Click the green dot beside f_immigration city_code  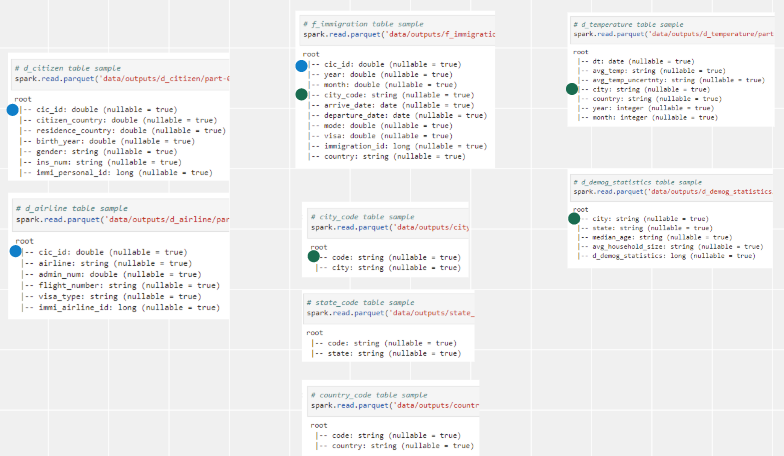click(302, 94)
